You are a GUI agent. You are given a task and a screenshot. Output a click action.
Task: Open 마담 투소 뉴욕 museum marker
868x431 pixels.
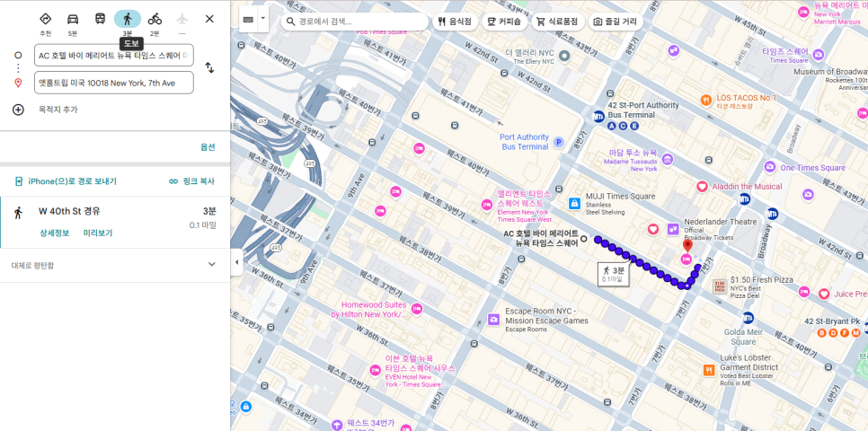click(668, 159)
